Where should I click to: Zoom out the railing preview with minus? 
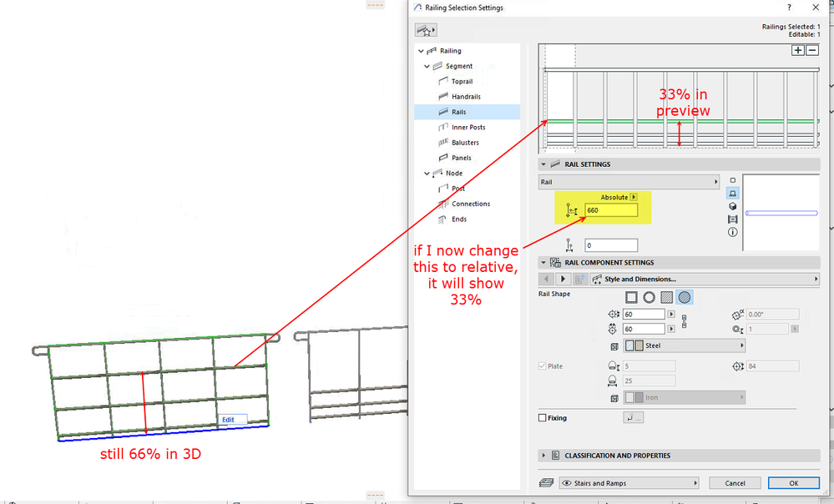tap(812, 51)
